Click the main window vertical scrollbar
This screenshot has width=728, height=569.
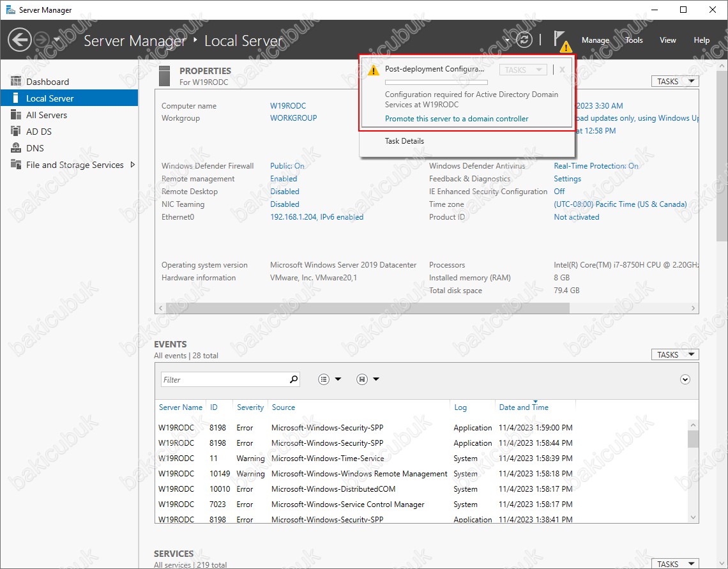point(724,155)
